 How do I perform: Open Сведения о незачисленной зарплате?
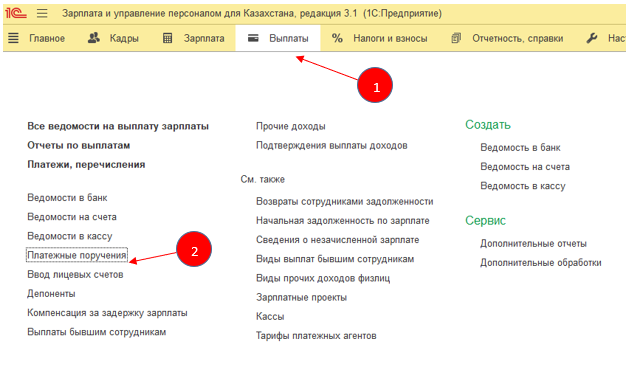pos(338,240)
